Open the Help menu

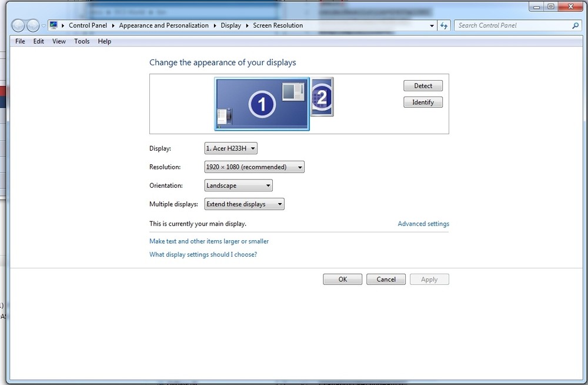point(105,41)
